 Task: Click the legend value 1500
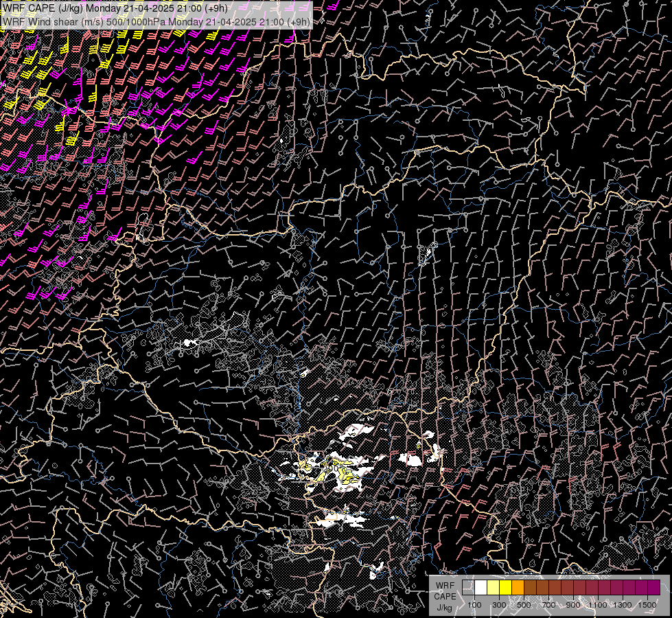pyautogui.click(x=647, y=605)
